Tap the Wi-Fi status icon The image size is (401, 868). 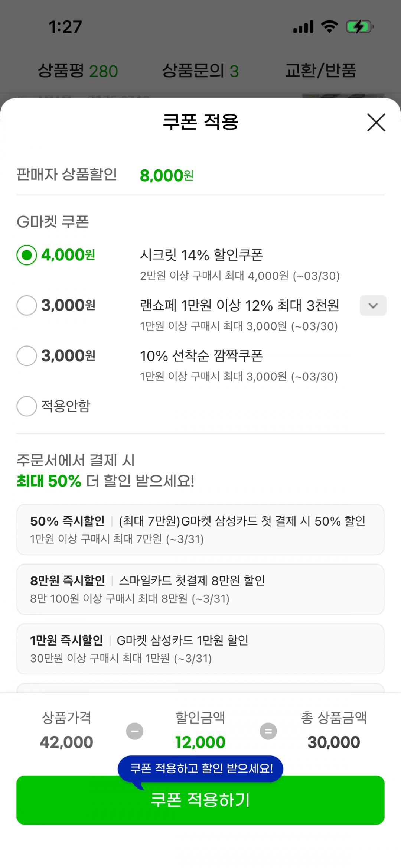[329, 27]
